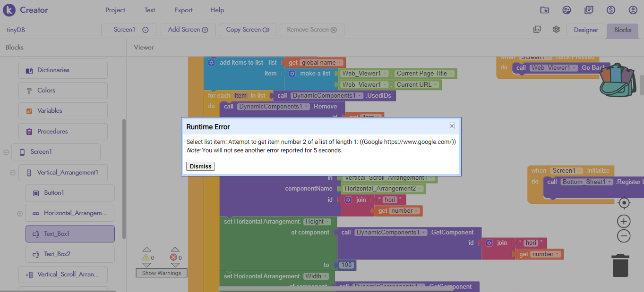Click the dollar sign subscription icon

point(611,10)
